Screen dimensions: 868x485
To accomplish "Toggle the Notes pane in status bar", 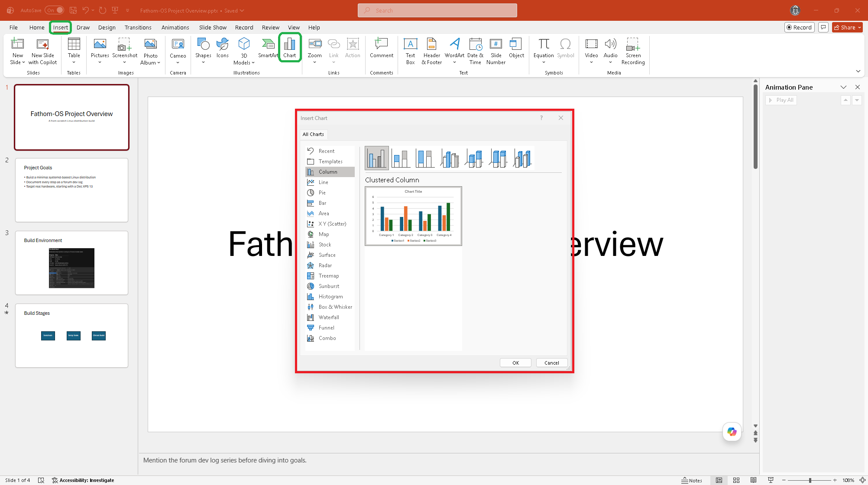I will pos(692,480).
